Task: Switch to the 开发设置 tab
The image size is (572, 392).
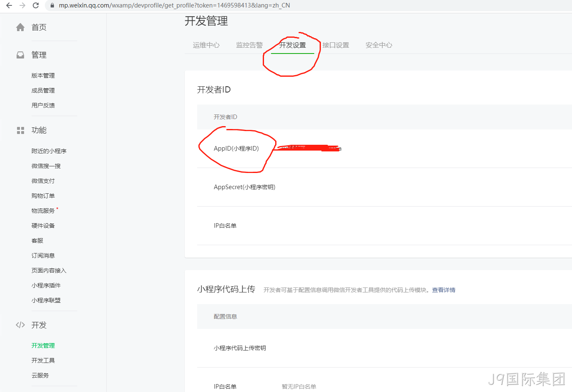Action: (293, 45)
